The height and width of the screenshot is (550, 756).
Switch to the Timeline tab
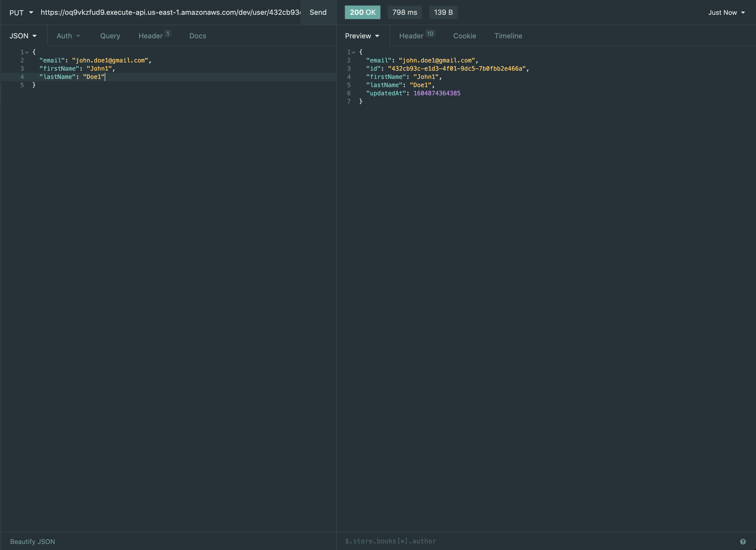click(x=508, y=36)
